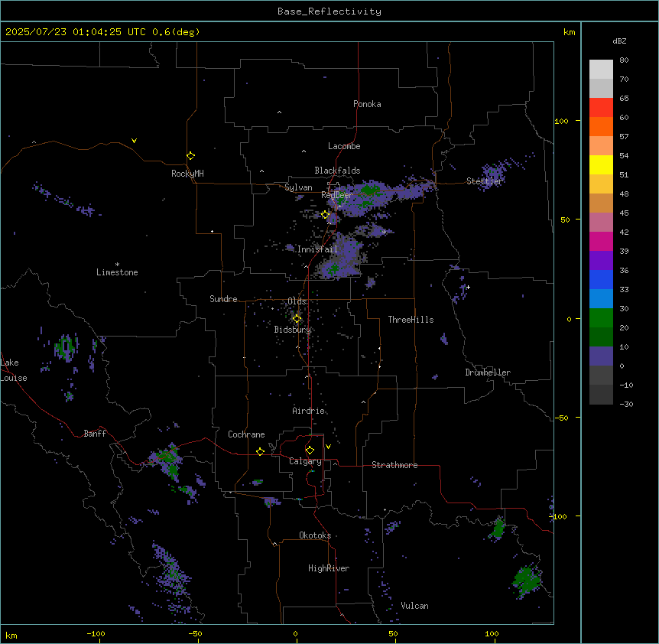Select the light gray 70-80 dBZ legend swatch
The height and width of the screenshot is (644, 659).
point(601,70)
